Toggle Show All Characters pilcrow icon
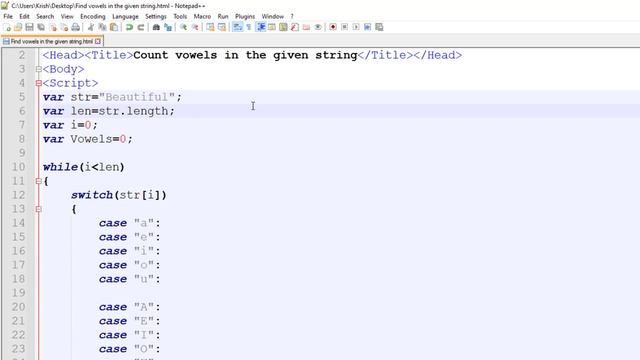The width and height of the screenshot is (640, 360). pos(249,27)
